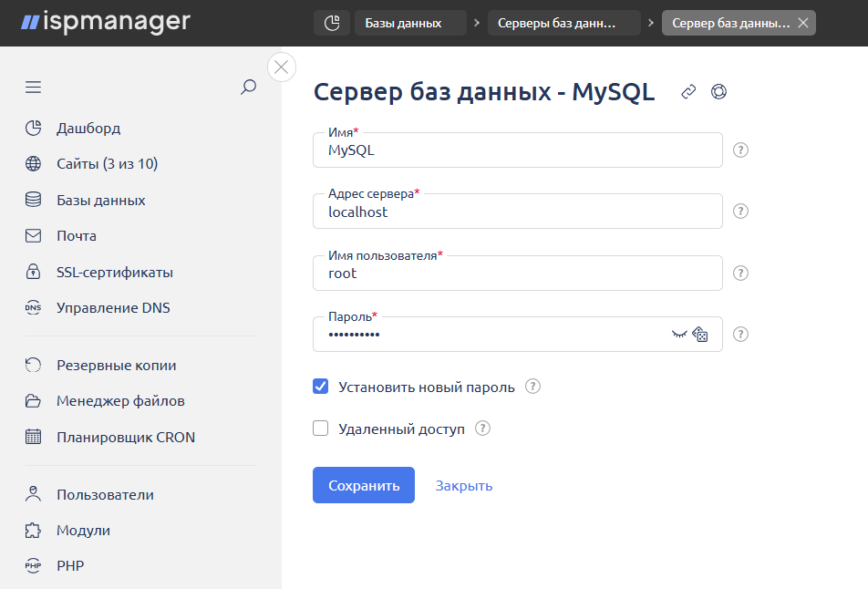Click the Закрыть link

pos(464,485)
